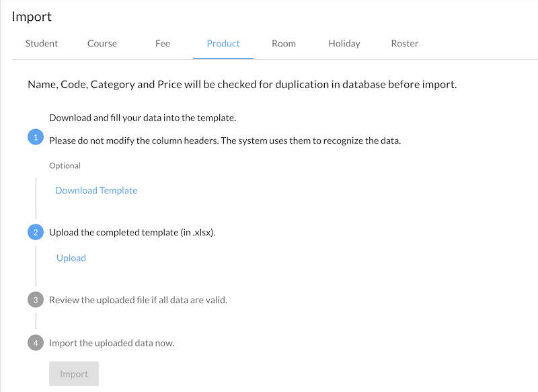Click the step 1 circle icon

click(x=36, y=137)
